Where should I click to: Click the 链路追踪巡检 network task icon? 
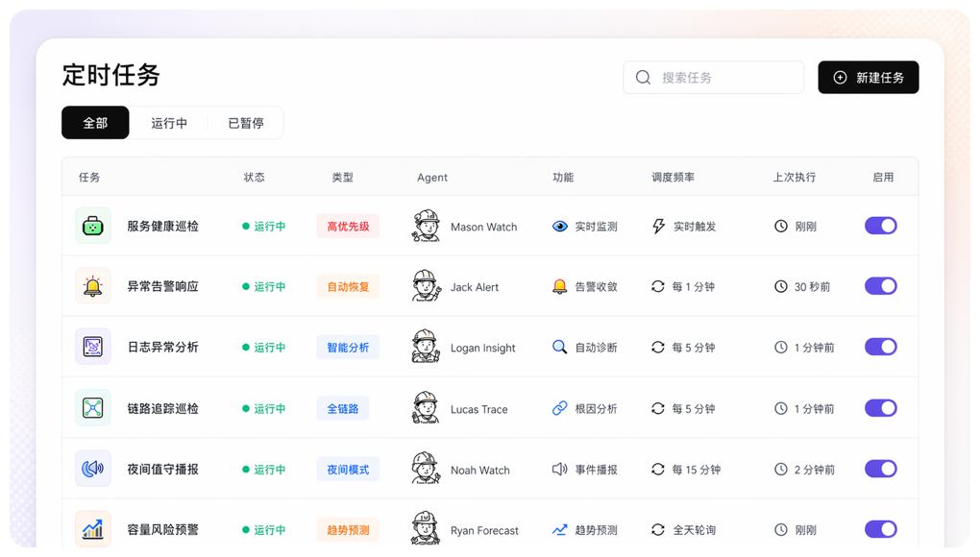coord(92,408)
